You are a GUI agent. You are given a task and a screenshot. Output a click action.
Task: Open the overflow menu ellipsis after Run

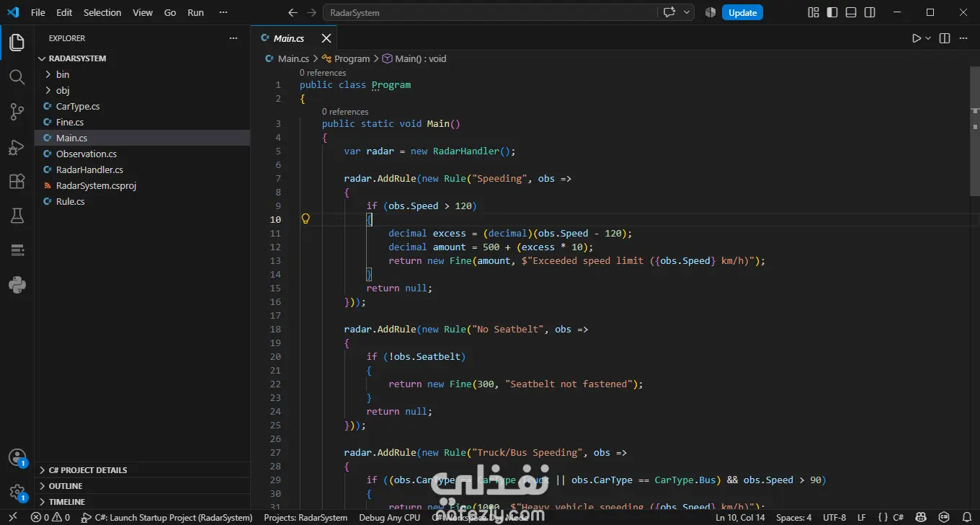click(224, 12)
